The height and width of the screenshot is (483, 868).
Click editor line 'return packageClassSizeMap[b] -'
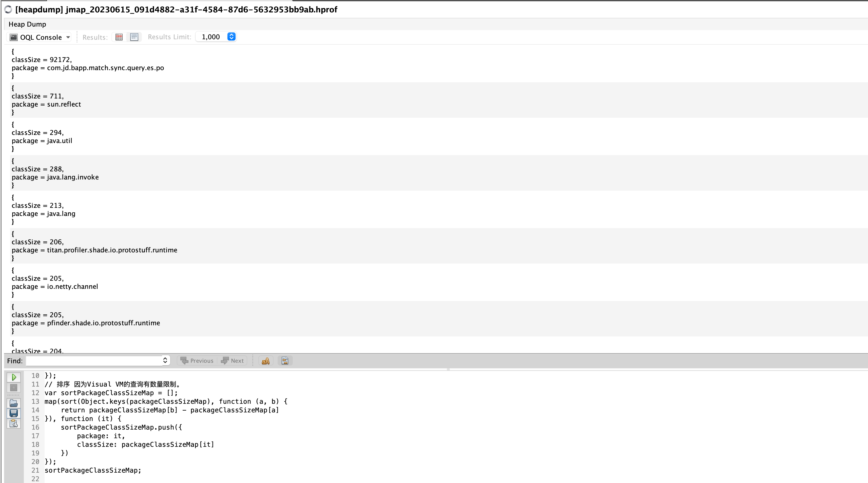170,410
